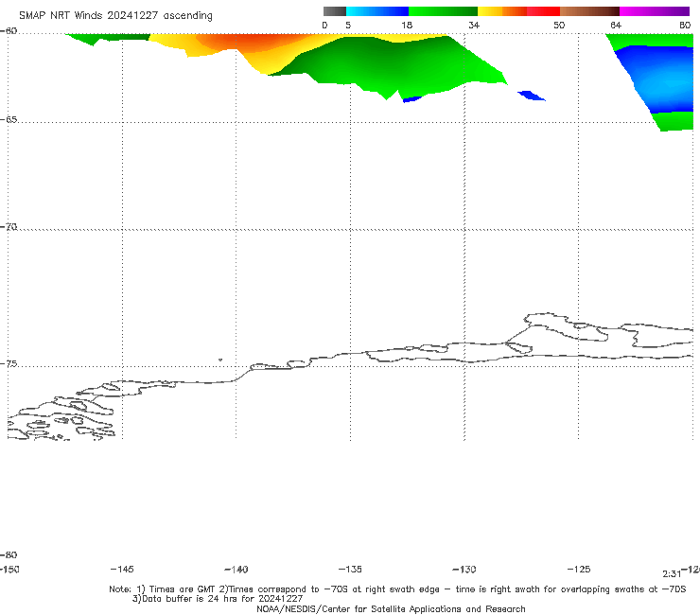Click the longitude label "-125"
Viewport: 700px width, 615px height.
579,569
